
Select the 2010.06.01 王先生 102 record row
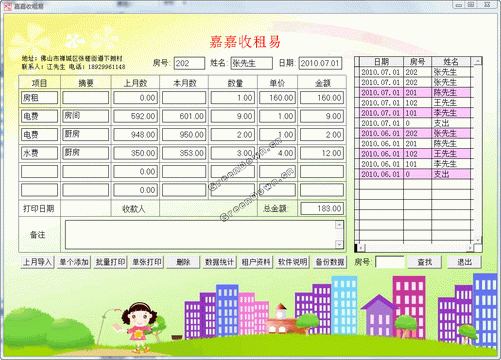pos(415,154)
